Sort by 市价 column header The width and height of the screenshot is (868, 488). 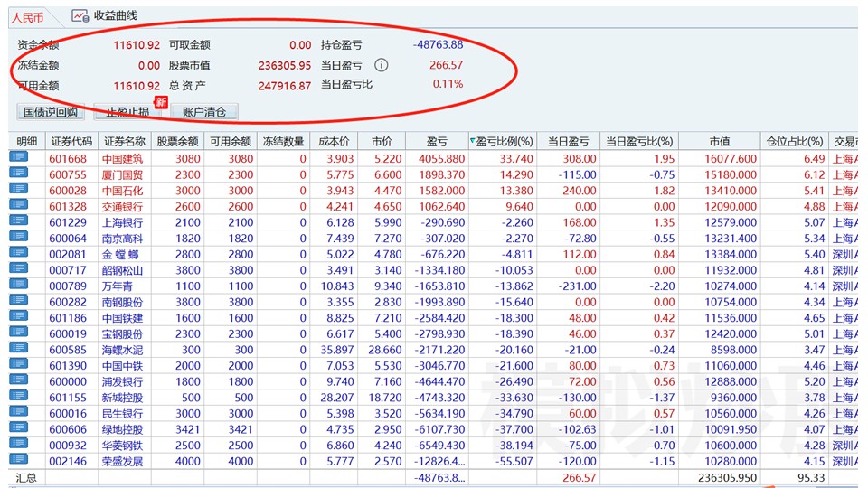382,142
